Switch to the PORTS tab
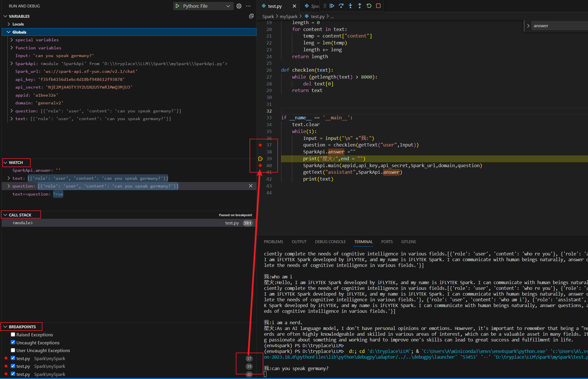Viewport: 588px width, 379px height. [387, 242]
